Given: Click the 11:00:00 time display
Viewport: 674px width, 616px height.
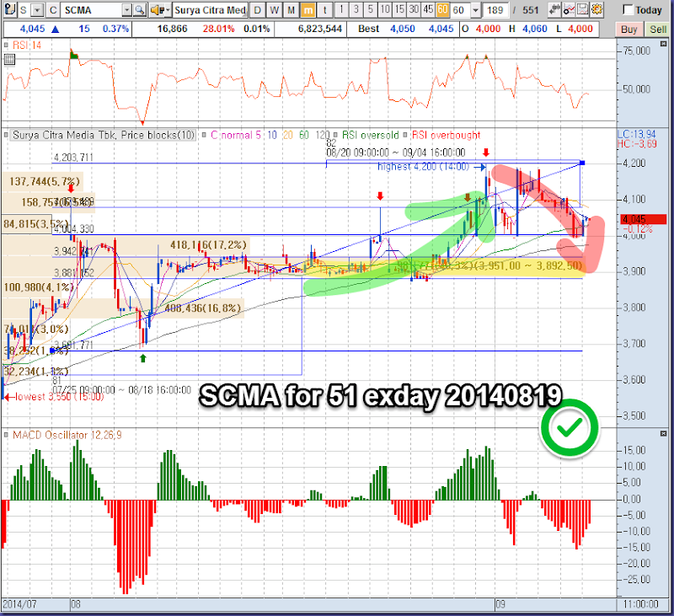Looking at the screenshot, I should 641,604.
